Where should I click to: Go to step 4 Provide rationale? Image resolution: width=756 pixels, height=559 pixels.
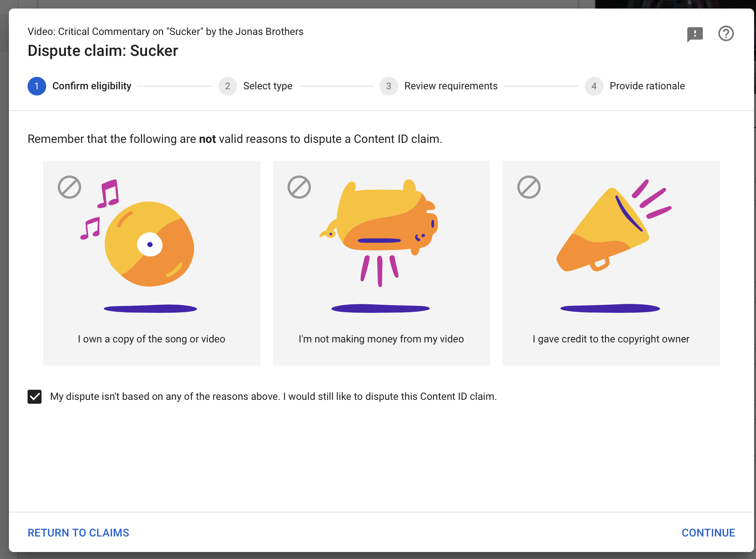click(635, 86)
